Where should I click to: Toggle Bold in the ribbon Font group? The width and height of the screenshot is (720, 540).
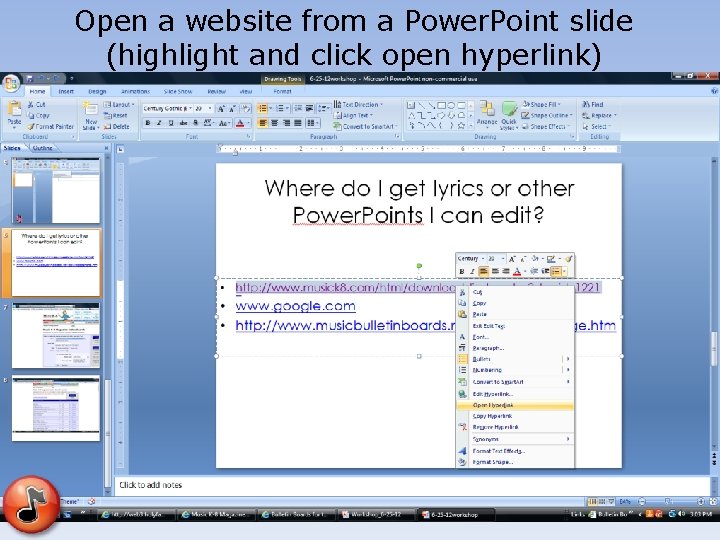click(x=147, y=123)
